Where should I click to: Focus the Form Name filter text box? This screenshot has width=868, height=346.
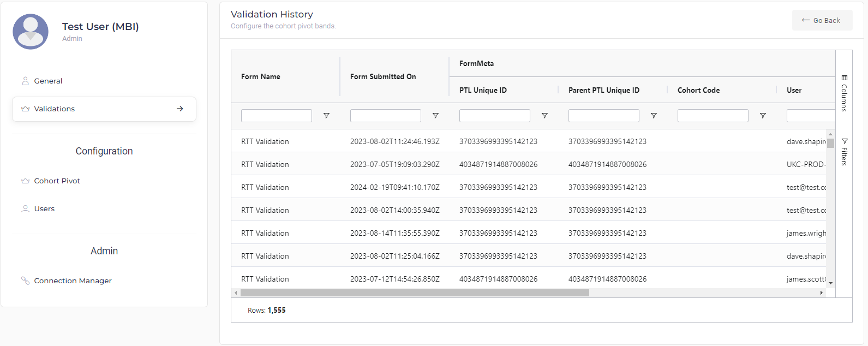pyautogui.click(x=277, y=116)
